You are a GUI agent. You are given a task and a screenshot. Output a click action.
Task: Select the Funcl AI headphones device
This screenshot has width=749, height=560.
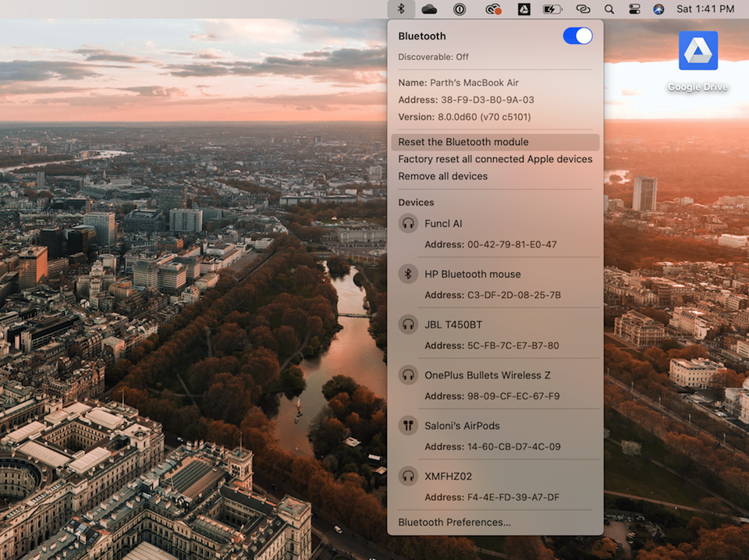click(443, 224)
